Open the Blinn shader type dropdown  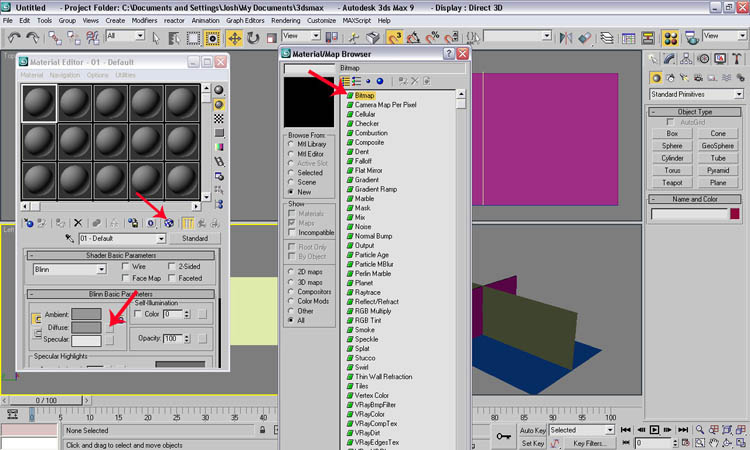(x=72, y=270)
